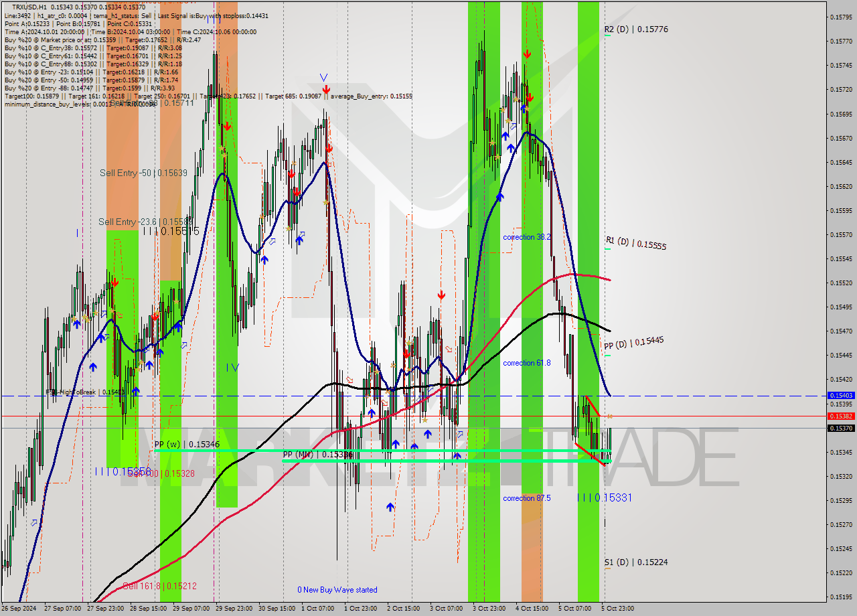857x616 pixels.
Task: Click the 'FSB-HighToBreak' level label
Action: 85,392
